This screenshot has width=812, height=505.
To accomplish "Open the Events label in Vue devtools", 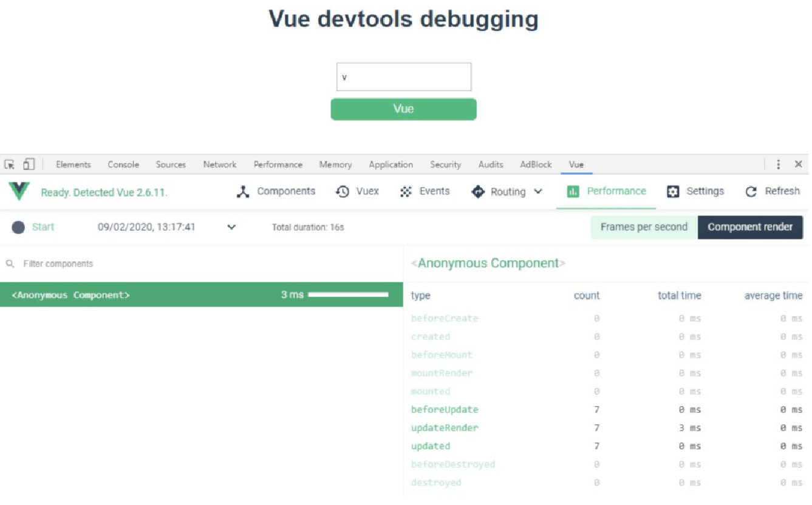I will coord(434,191).
